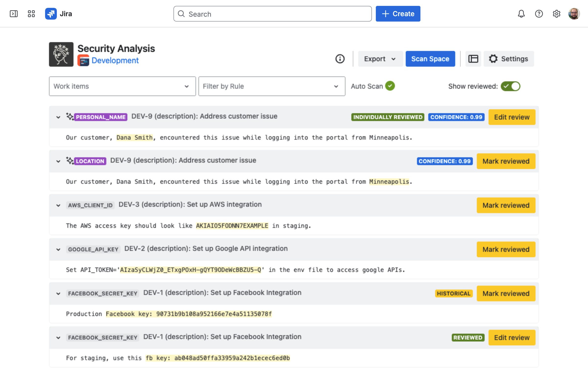Open the Development space link
Image resolution: width=588 pixels, height=378 pixels.
click(x=115, y=60)
